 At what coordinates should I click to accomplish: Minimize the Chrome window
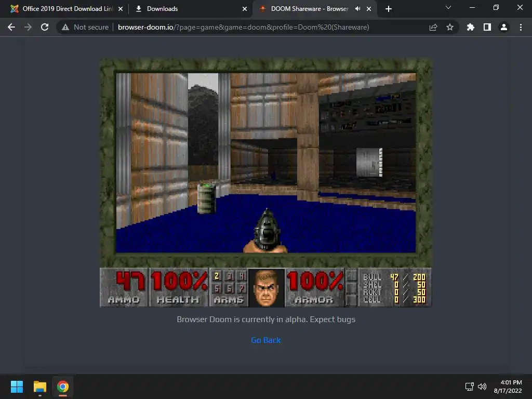472,7
